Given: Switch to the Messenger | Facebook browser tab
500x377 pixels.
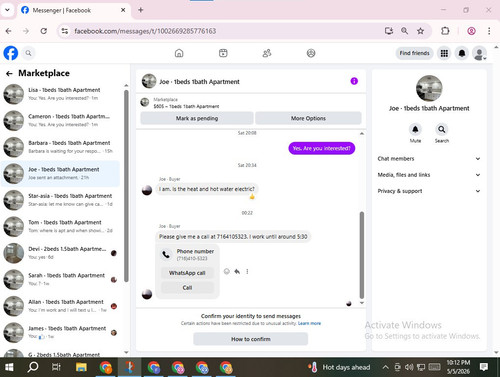Looking at the screenshot, I should [x=73, y=10].
